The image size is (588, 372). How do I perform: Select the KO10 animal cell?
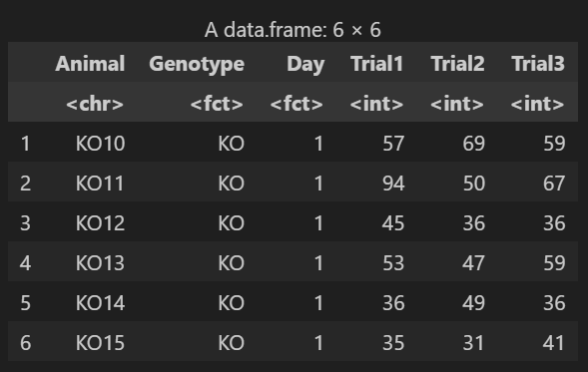[100, 144]
